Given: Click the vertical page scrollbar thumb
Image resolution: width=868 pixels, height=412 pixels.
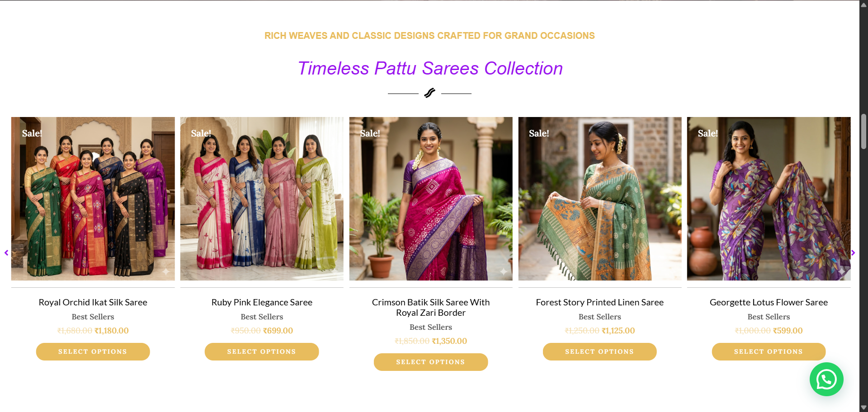Looking at the screenshot, I should tap(863, 131).
